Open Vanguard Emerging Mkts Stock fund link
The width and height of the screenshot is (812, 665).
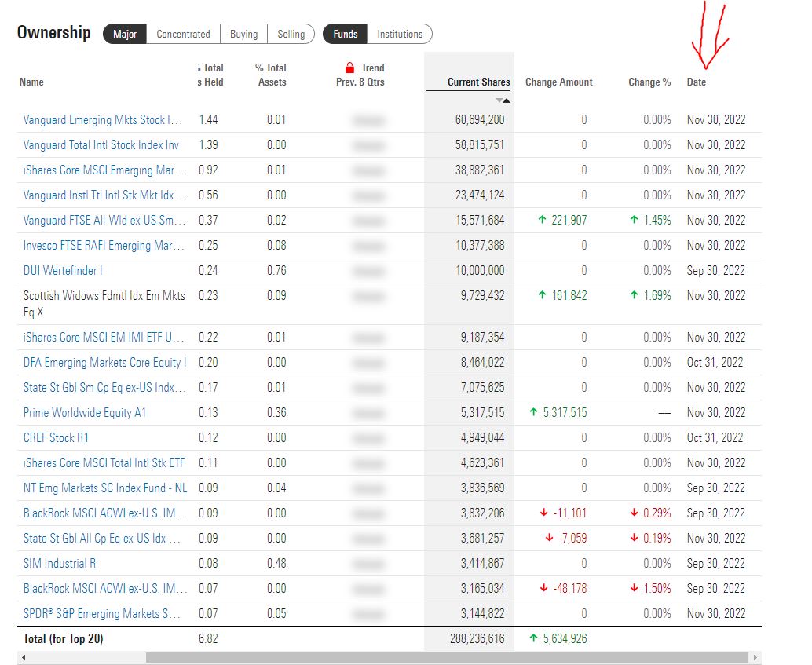pos(103,120)
